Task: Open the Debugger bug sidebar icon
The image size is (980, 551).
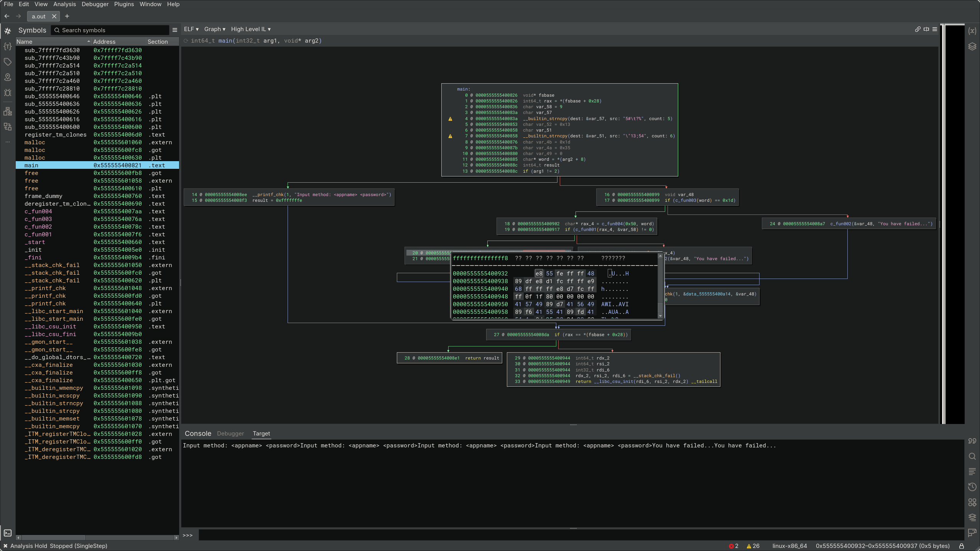Action: point(8,92)
